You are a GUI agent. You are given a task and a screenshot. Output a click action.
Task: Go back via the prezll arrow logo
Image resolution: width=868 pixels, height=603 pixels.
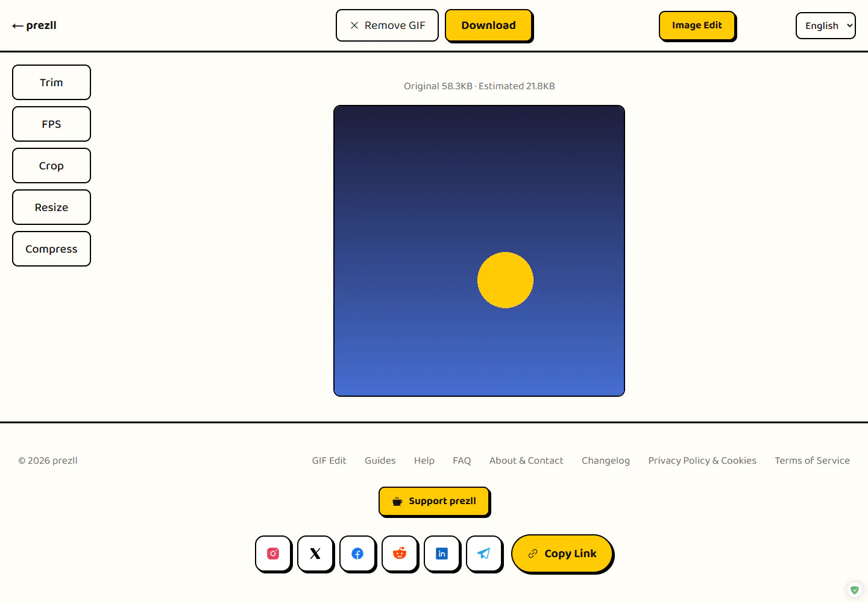[34, 25]
